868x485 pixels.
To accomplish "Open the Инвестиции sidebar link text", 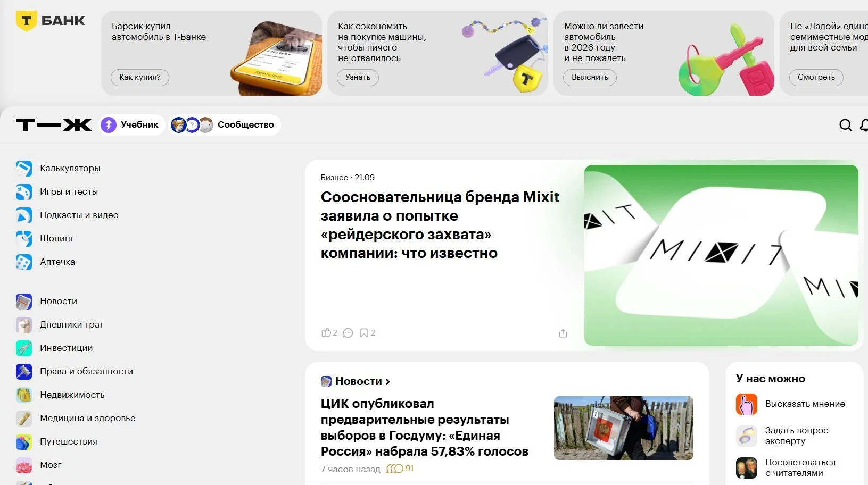I will [x=67, y=348].
